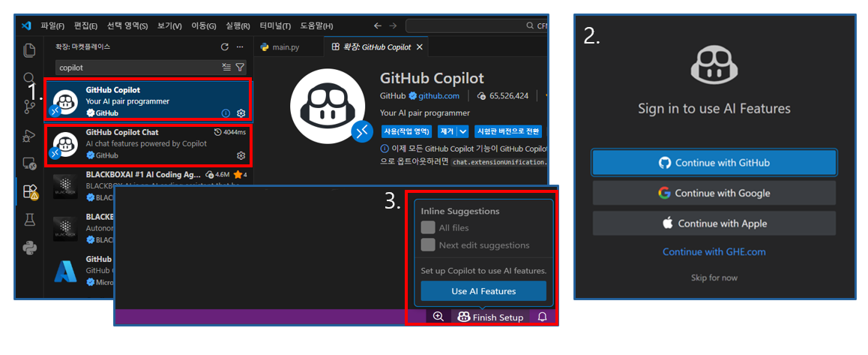Click the notification bell in status bar
This screenshot has width=868, height=355.
pyautogui.click(x=543, y=317)
